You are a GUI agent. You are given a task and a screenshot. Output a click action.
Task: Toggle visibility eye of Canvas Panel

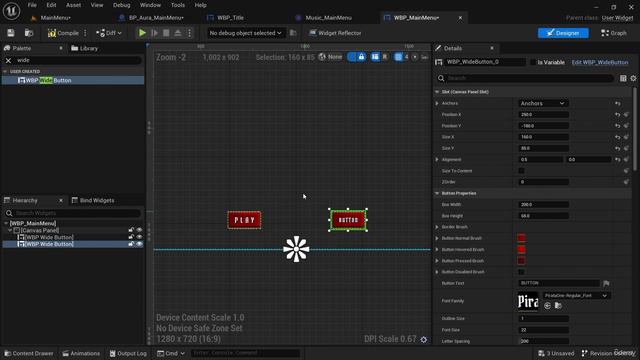[139, 230]
